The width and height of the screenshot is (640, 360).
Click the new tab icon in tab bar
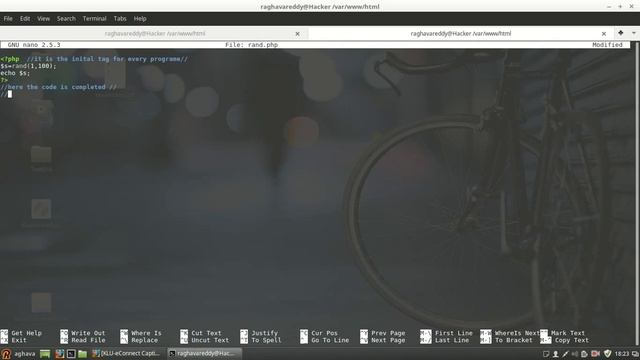pos(620,33)
